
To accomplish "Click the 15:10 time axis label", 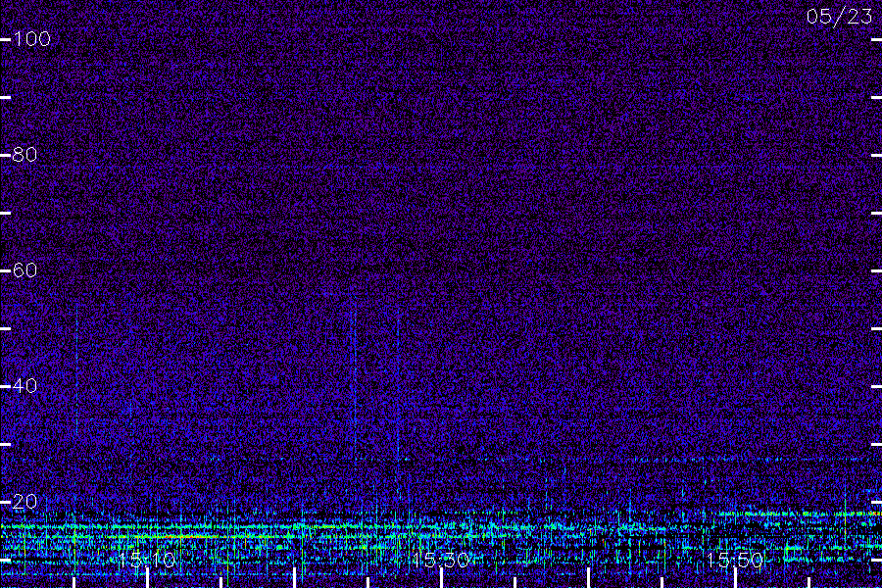I will 147,560.
